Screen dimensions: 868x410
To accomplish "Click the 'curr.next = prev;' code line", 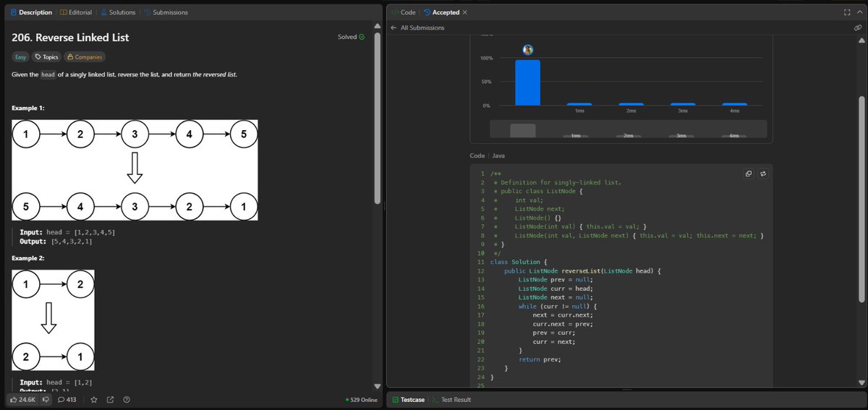I will 563,324.
